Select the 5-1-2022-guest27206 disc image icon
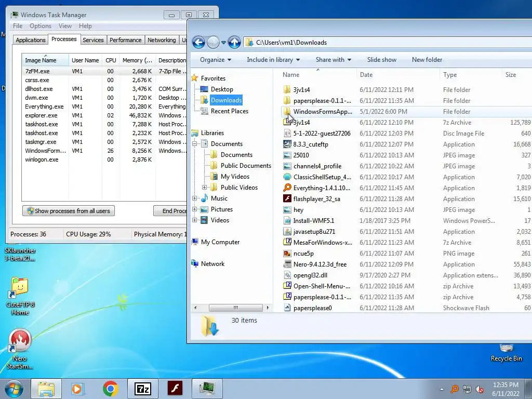 click(287, 134)
